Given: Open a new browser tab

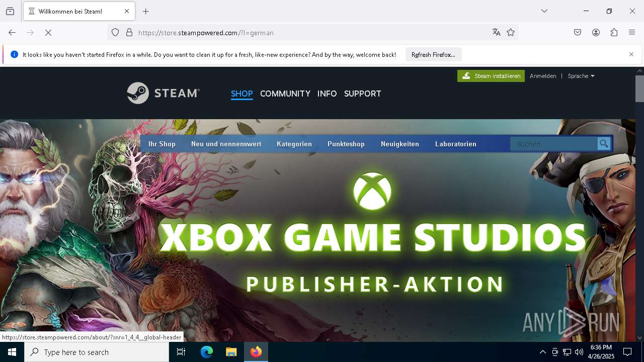Looking at the screenshot, I should (x=146, y=11).
